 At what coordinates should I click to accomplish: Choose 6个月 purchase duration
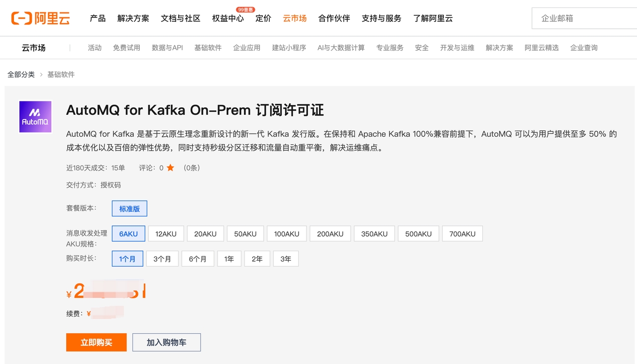click(x=198, y=259)
